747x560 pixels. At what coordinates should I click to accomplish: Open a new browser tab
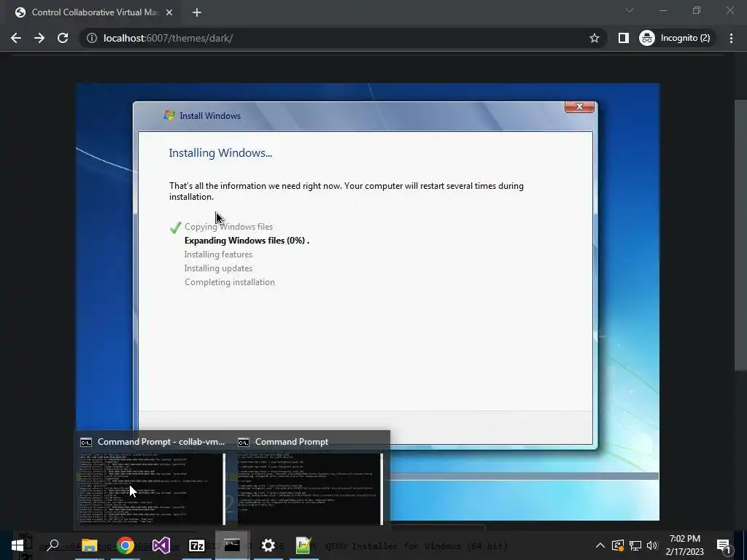197,13
